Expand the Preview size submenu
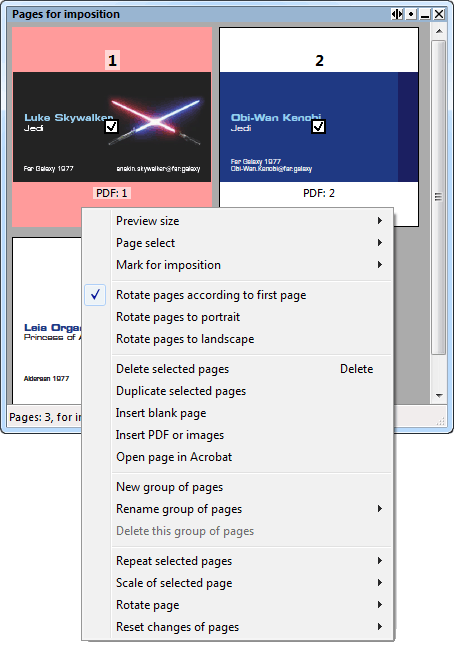Viewport: 454px width, 645px height. pyautogui.click(x=237, y=221)
